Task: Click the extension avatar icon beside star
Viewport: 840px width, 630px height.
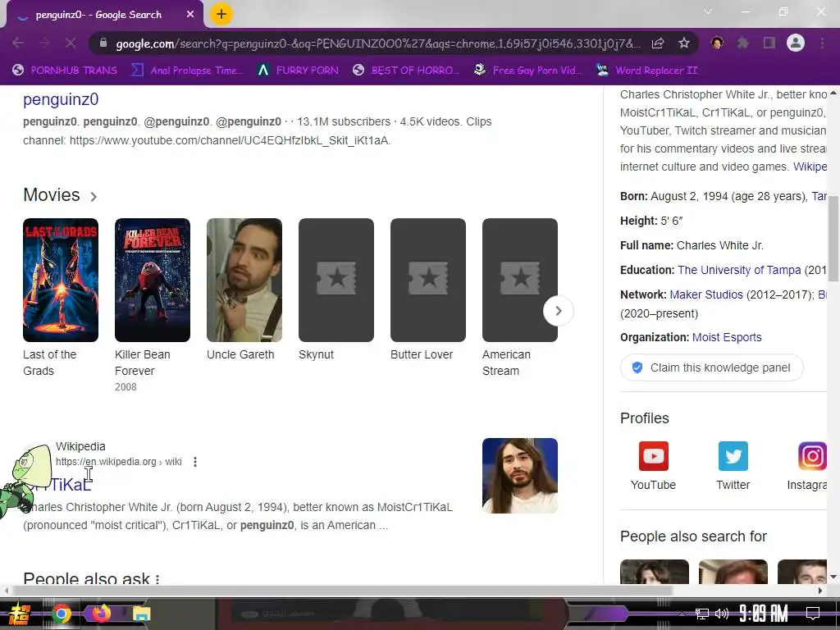Action: coord(717,43)
